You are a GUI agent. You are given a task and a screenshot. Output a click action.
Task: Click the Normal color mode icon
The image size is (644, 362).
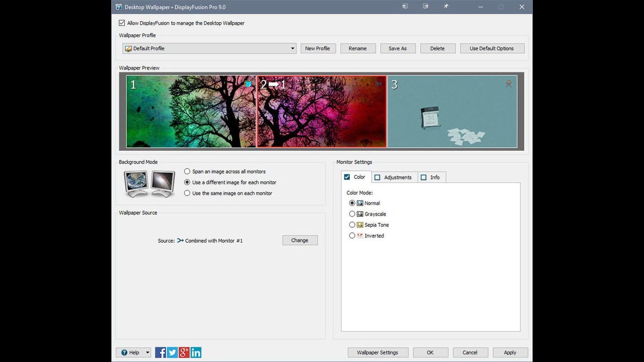[360, 203]
